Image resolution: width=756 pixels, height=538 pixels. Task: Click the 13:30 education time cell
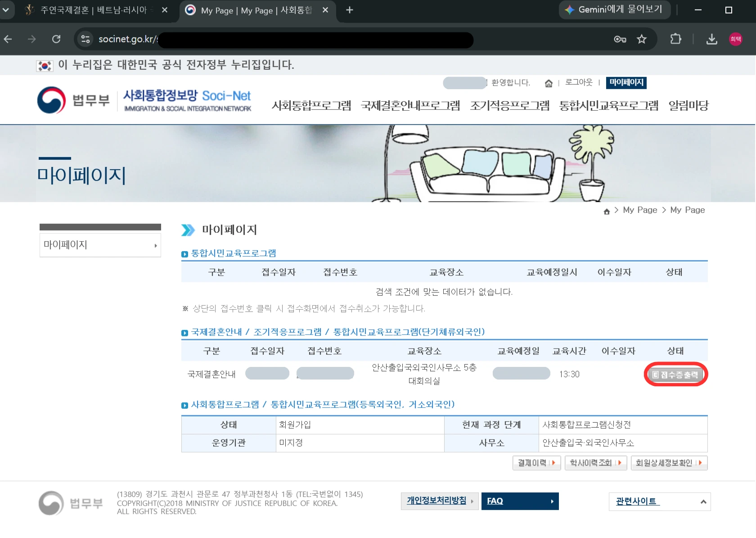569,375
